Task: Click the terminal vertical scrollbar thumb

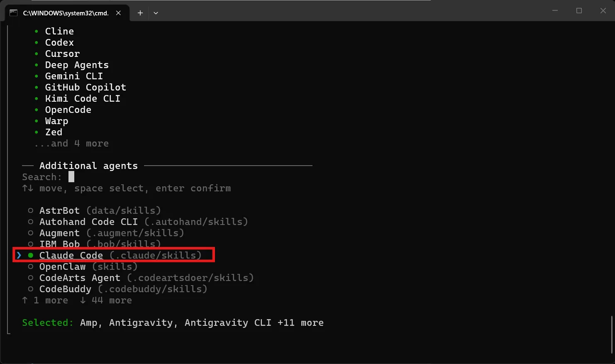Action: (612, 334)
